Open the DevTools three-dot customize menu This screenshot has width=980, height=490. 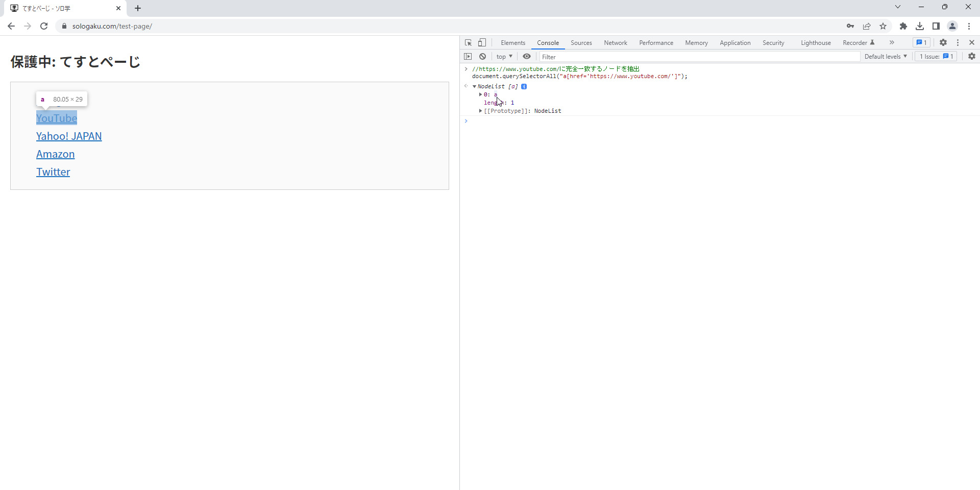coord(958,43)
